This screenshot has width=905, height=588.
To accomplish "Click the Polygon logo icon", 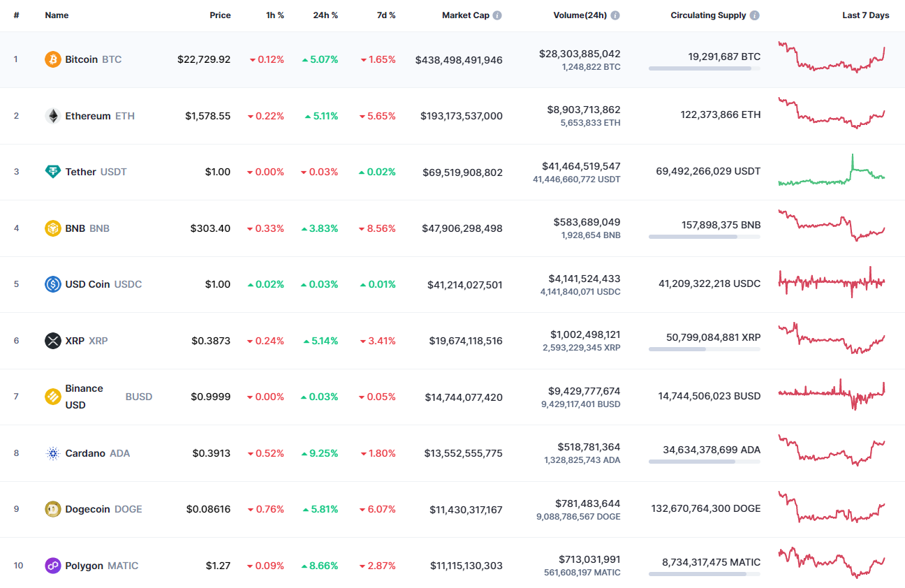I will click(52, 566).
